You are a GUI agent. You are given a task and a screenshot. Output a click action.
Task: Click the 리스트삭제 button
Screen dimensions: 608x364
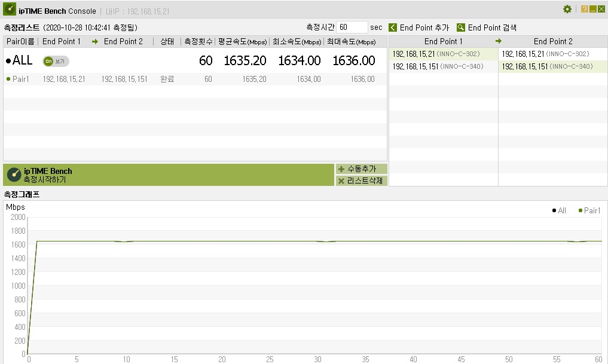pos(361,181)
